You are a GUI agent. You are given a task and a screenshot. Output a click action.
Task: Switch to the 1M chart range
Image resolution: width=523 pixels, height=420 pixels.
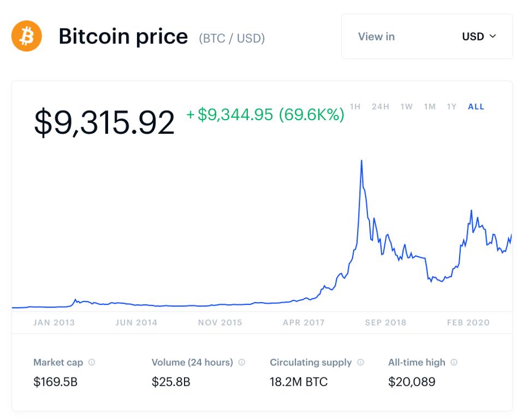[x=430, y=107]
